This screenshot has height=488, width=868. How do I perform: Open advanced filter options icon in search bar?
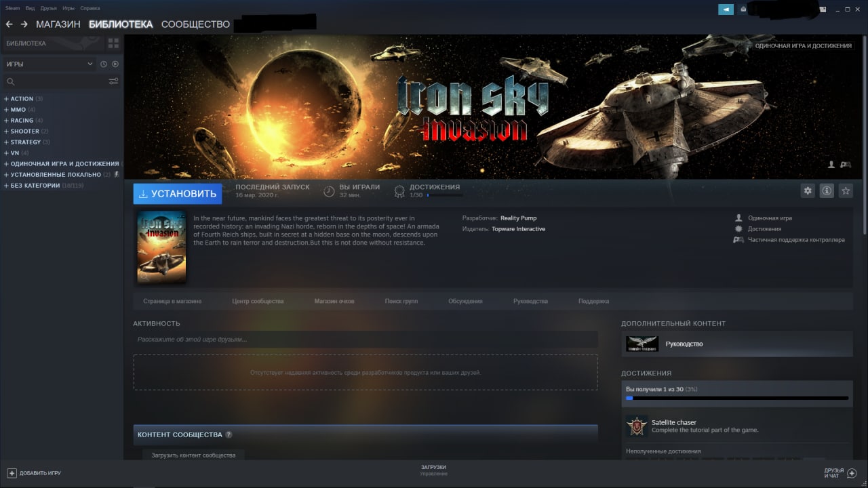(x=113, y=81)
